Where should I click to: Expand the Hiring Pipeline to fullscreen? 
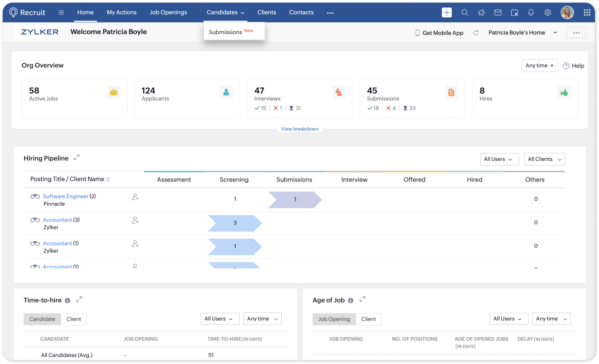coord(76,157)
